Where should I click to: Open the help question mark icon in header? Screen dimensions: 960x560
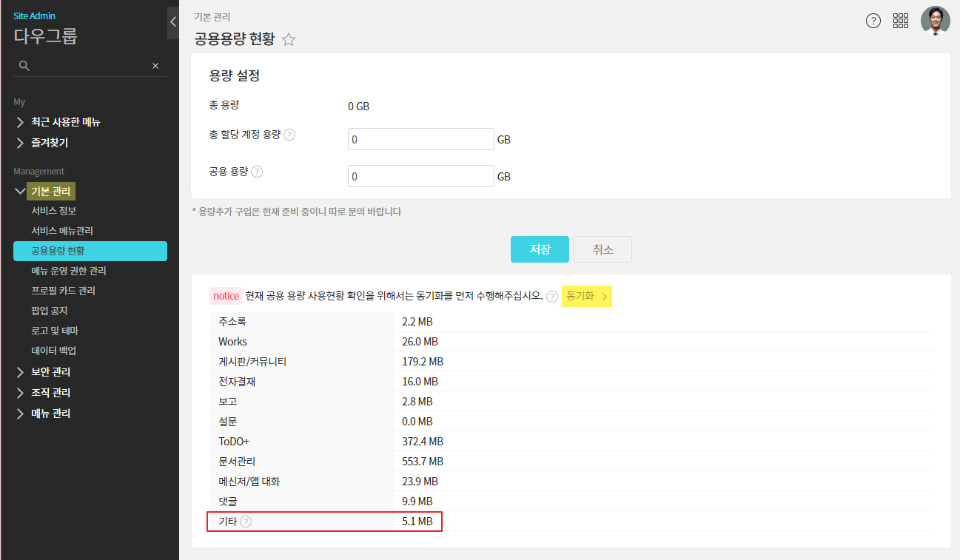click(x=873, y=21)
